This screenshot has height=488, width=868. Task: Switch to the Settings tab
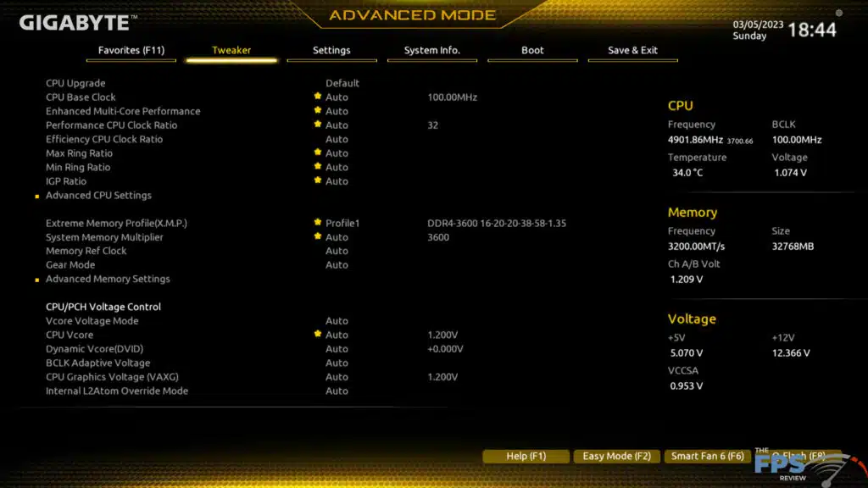[331, 50]
